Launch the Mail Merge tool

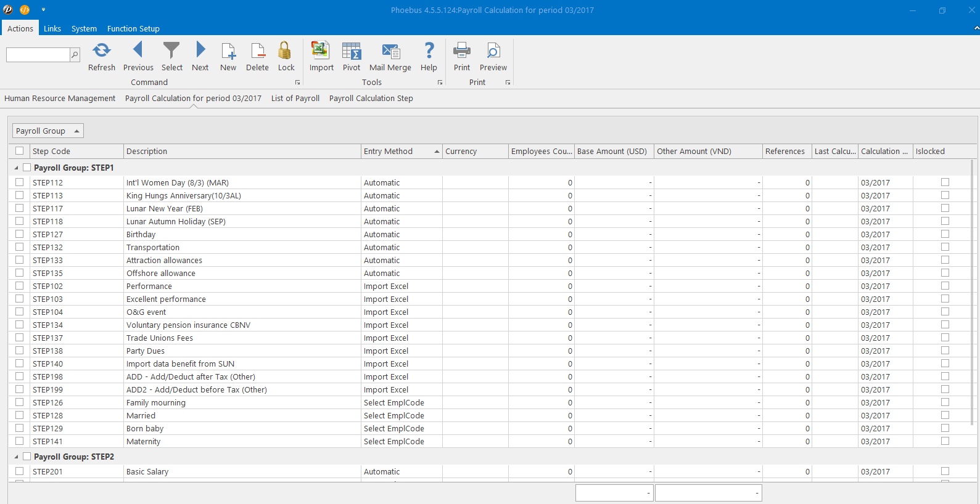pyautogui.click(x=391, y=51)
